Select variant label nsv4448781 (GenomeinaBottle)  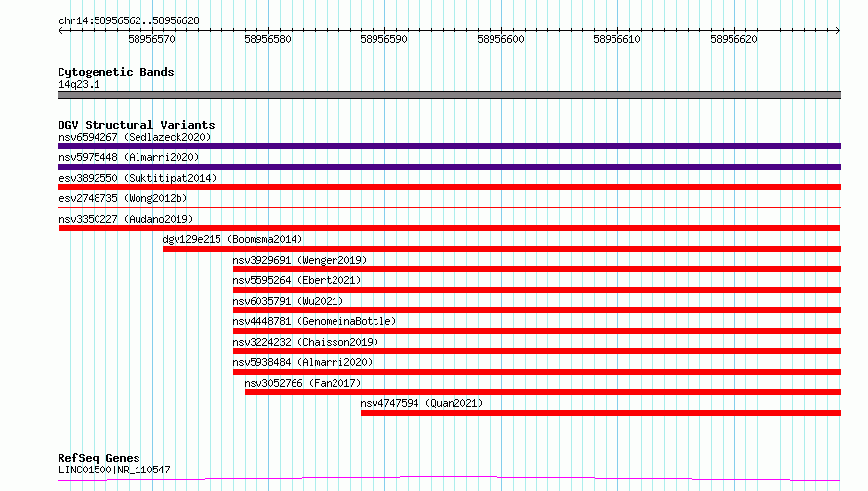coord(314,321)
